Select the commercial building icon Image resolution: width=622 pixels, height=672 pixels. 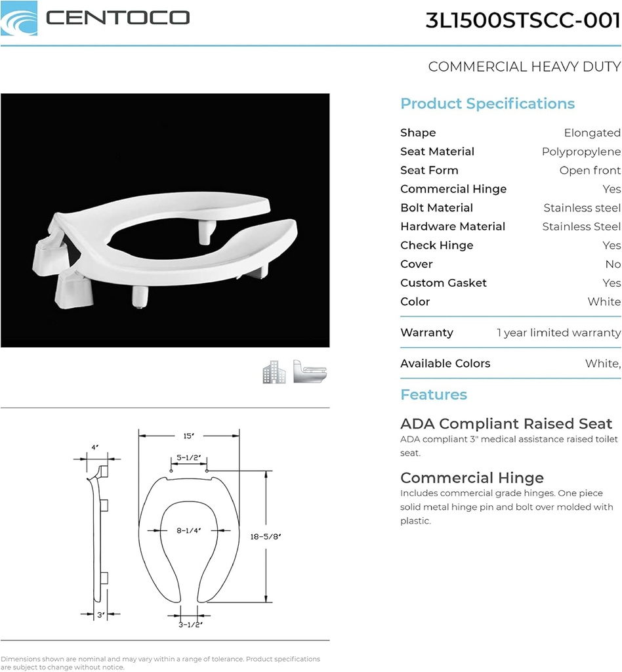(274, 371)
